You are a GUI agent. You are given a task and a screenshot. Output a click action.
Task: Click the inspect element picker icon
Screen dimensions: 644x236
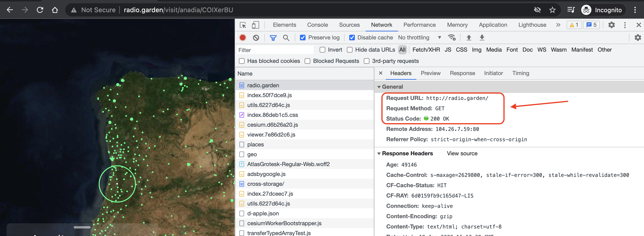[242, 25]
